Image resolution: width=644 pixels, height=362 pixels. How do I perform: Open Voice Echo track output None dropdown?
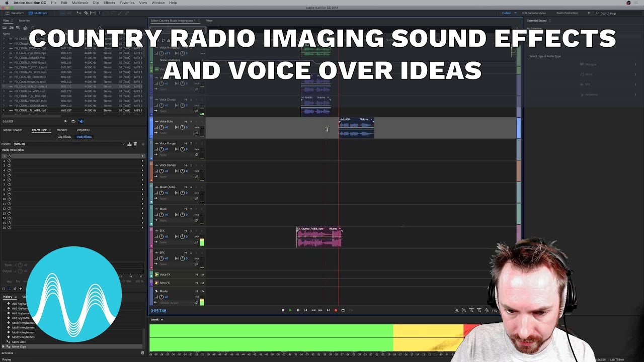tap(176, 133)
